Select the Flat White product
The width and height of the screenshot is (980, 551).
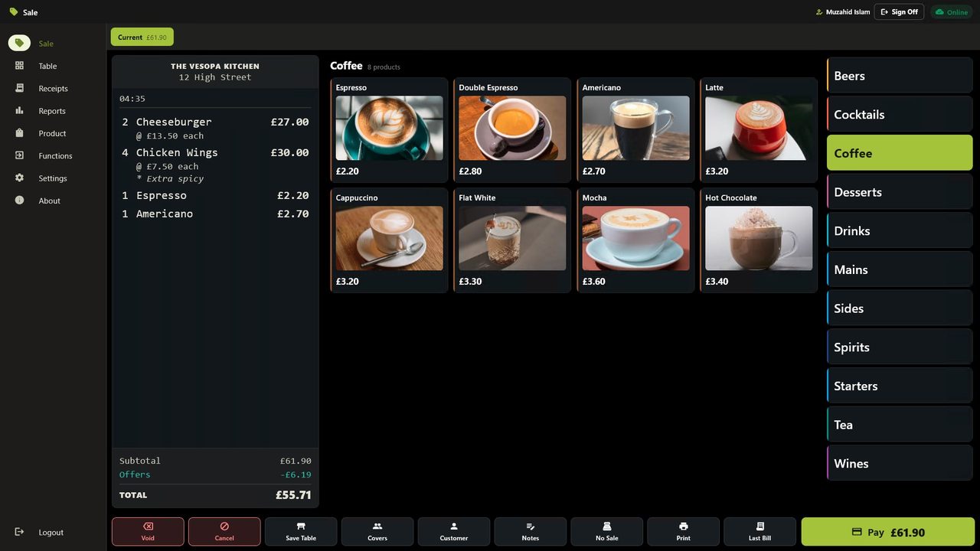point(512,240)
